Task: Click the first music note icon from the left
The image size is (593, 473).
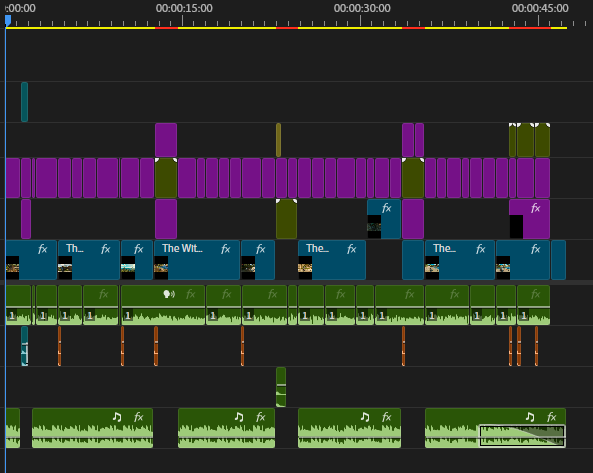Action: pos(117,417)
